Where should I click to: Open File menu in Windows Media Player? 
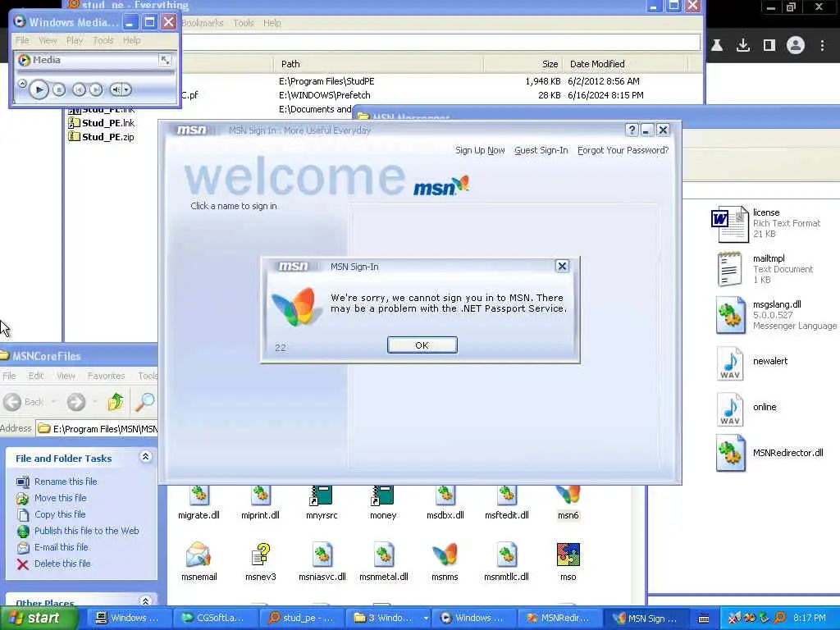22,40
